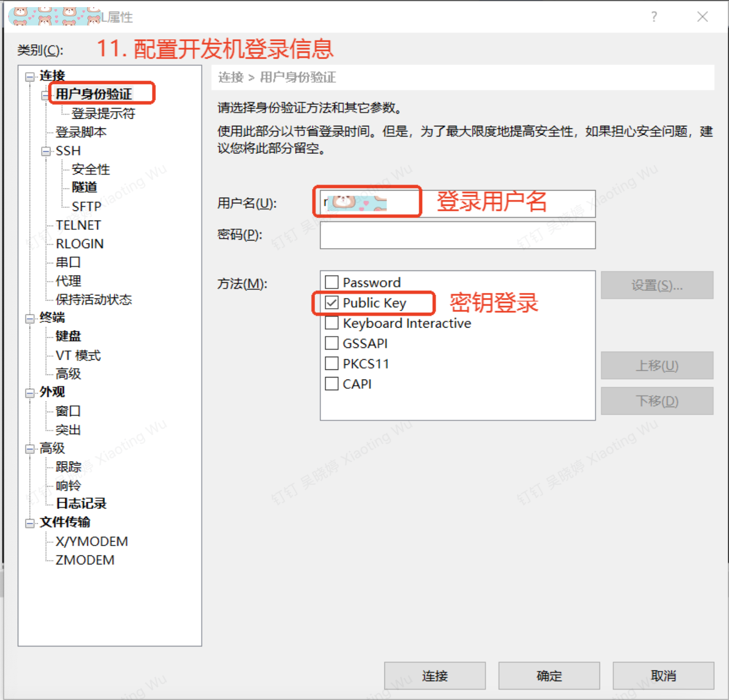Click the 设置(S)... button
The width and height of the screenshot is (729, 700).
657,285
